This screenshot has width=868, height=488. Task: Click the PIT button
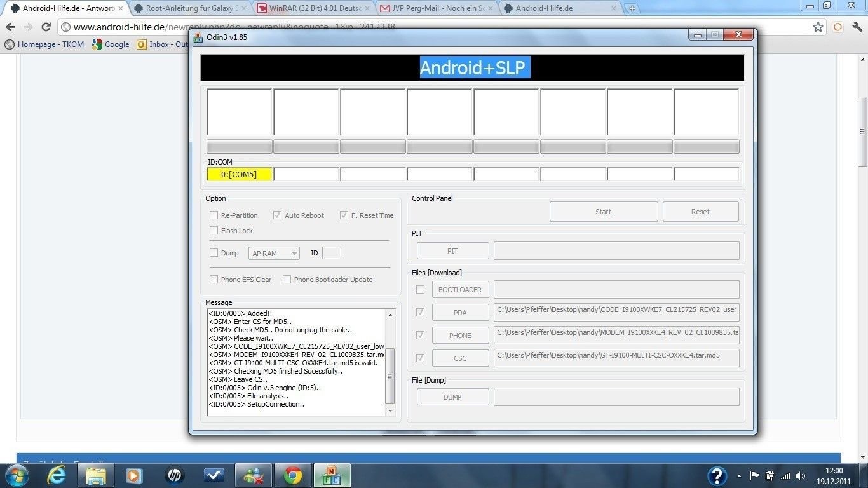(452, 251)
